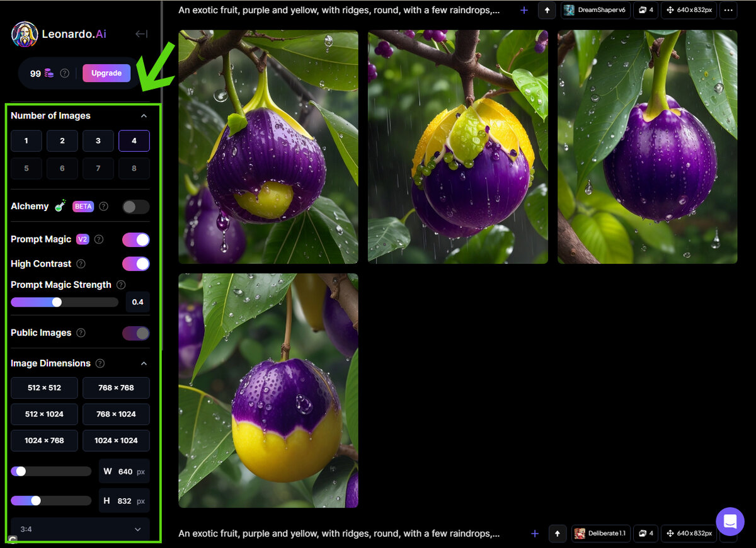756x548 pixels.
Task: Set number of images to 1
Action: [26, 141]
